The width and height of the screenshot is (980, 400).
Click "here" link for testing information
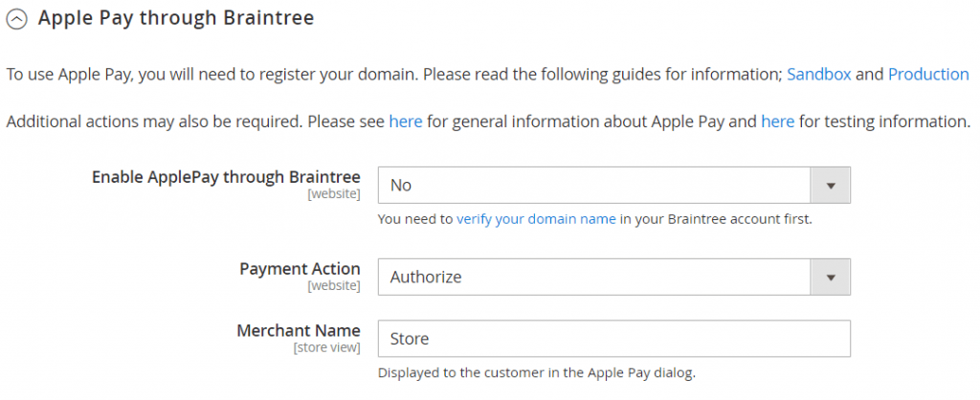(x=777, y=122)
